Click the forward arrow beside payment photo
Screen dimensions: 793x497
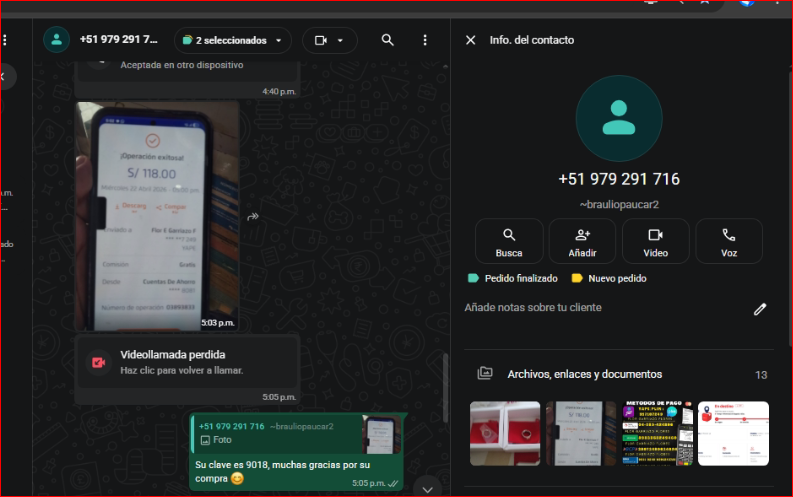click(x=254, y=216)
